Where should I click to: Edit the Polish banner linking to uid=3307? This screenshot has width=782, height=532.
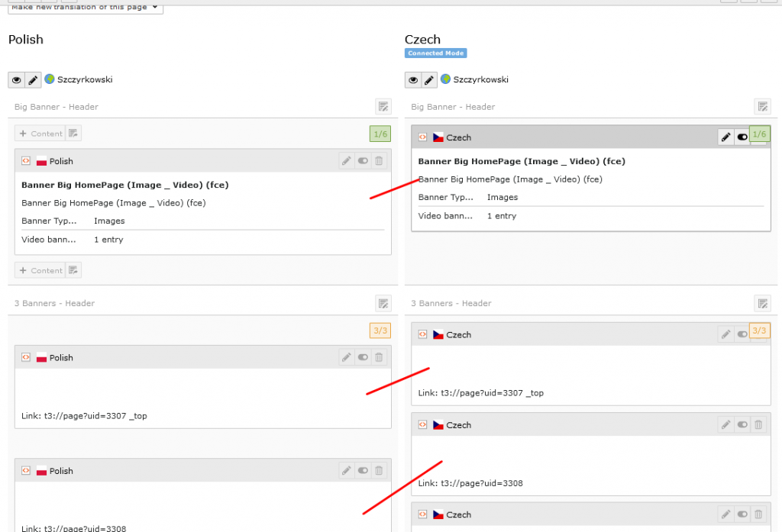347,357
